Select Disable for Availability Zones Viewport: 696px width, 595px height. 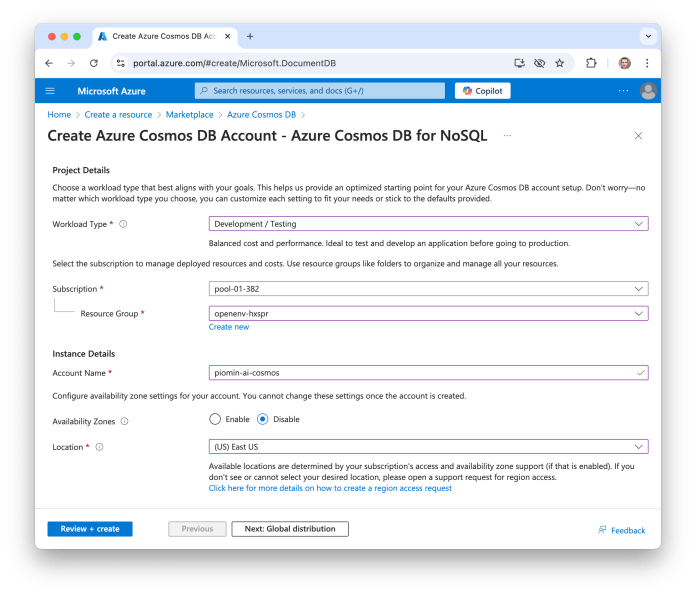[263, 419]
